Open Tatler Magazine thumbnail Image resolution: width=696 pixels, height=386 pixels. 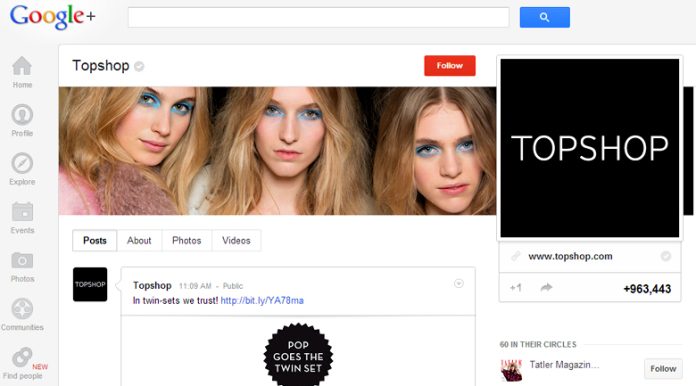click(511, 370)
